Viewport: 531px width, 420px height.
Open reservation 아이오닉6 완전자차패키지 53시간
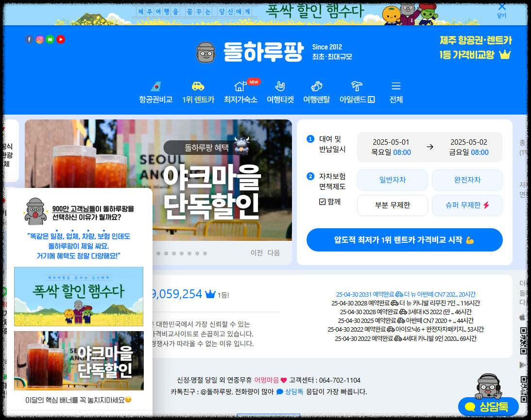[406, 329]
